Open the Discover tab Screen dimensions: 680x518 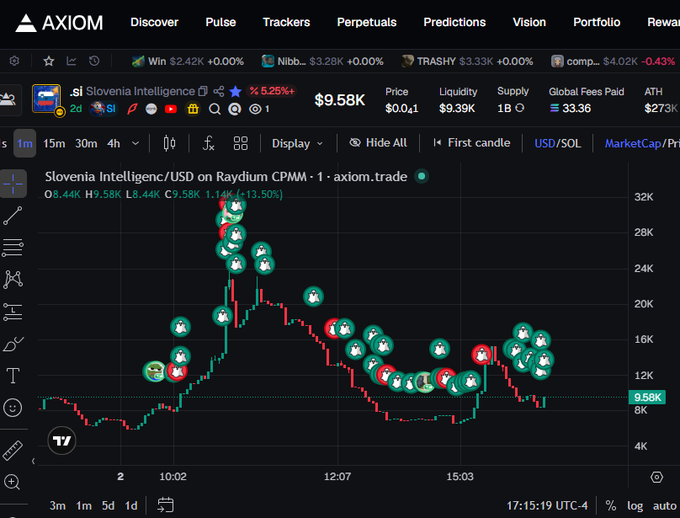click(x=154, y=22)
